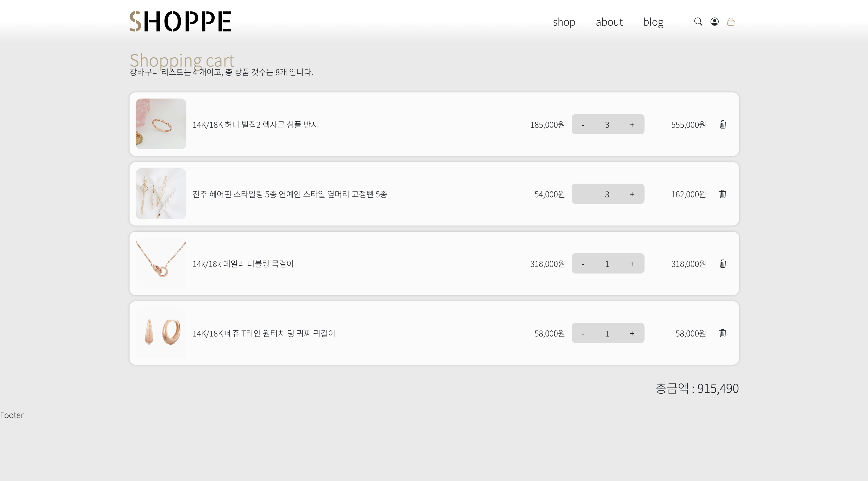The width and height of the screenshot is (868, 481).
Task: Increase quantity of the pearl hairpin set
Action: pyautogui.click(x=632, y=194)
